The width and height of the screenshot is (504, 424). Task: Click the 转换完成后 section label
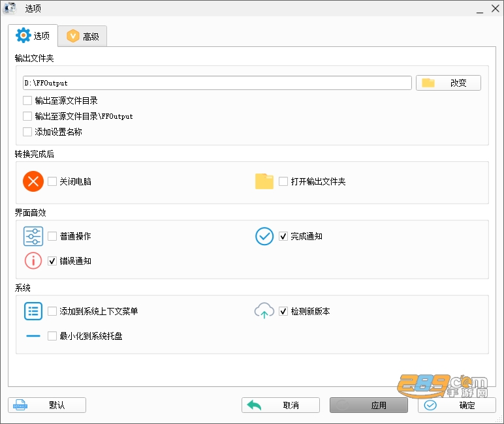point(34,154)
